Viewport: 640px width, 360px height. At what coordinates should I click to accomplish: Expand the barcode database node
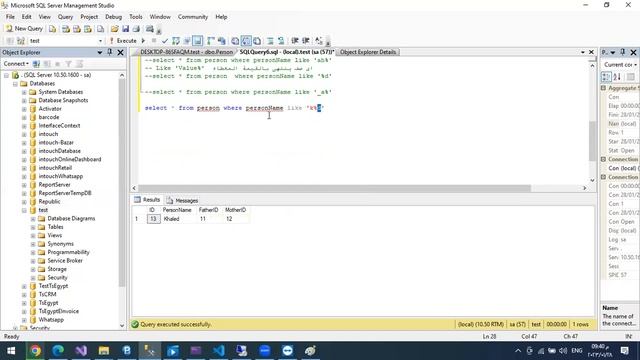pyautogui.click(x=24, y=118)
